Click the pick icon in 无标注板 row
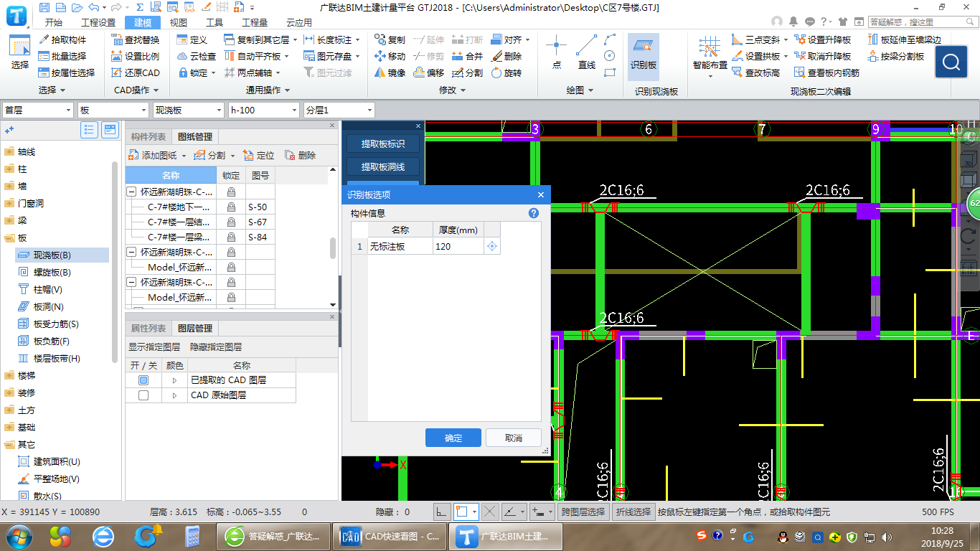980x551 pixels. (x=492, y=246)
